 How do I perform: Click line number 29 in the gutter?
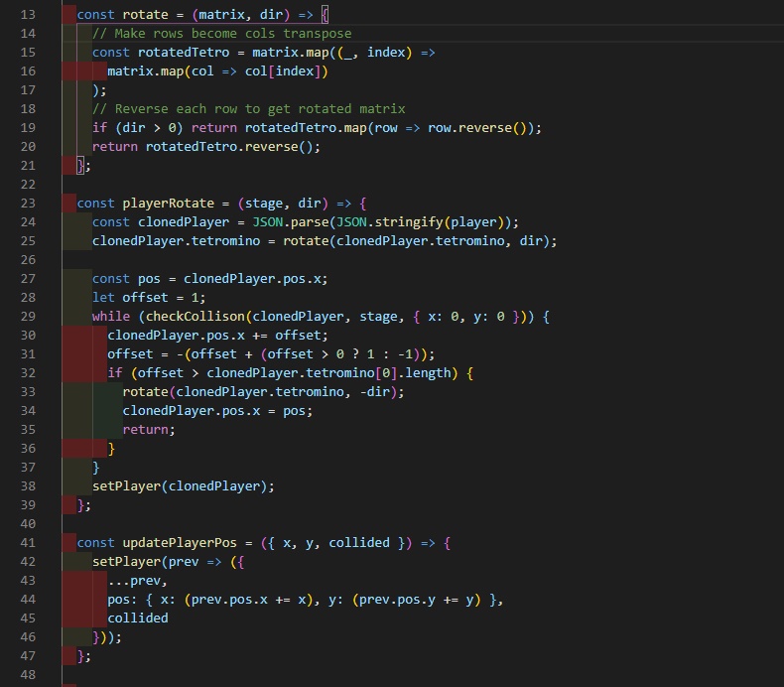point(28,317)
